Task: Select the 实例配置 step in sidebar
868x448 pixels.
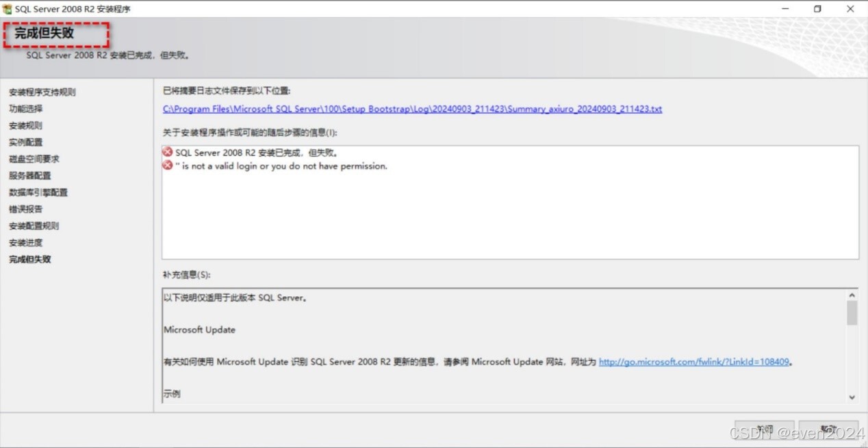Action: pyautogui.click(x=26, y=142)
